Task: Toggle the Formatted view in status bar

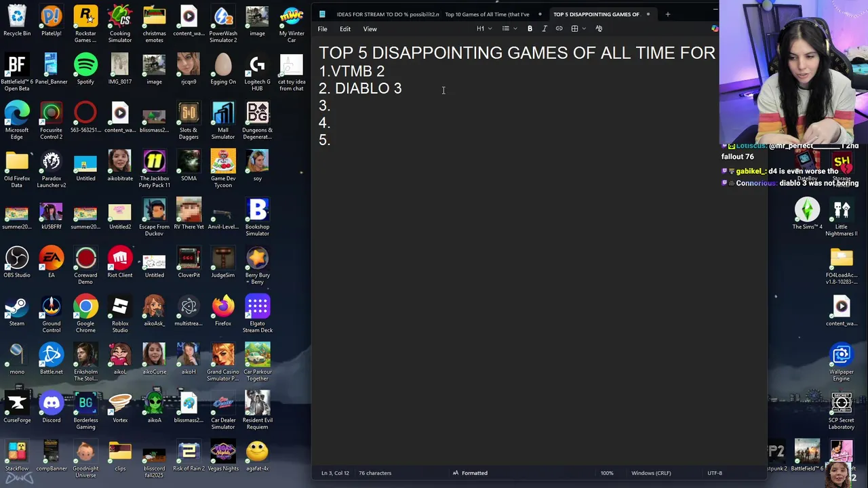Action: [x=470, y=473]
